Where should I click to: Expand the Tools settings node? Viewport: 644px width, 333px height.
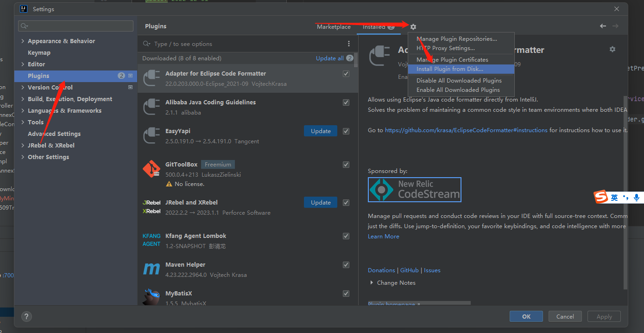click(x=23, y=122)
